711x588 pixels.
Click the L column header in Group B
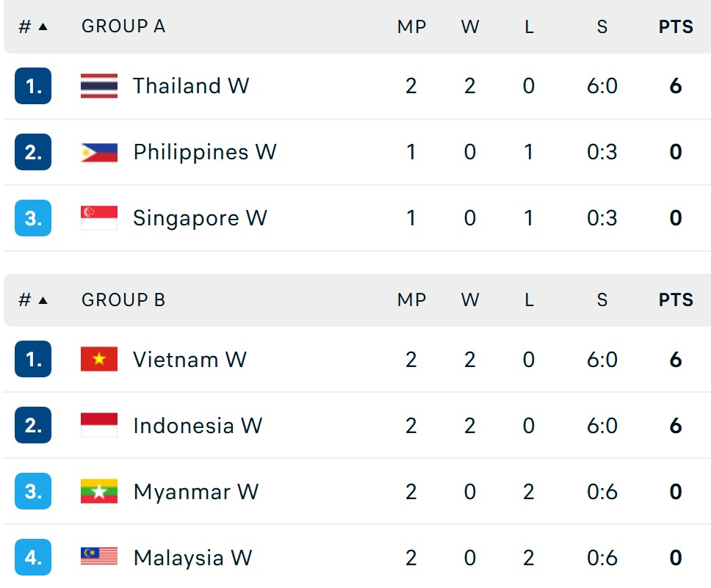(x=529, y=300)
